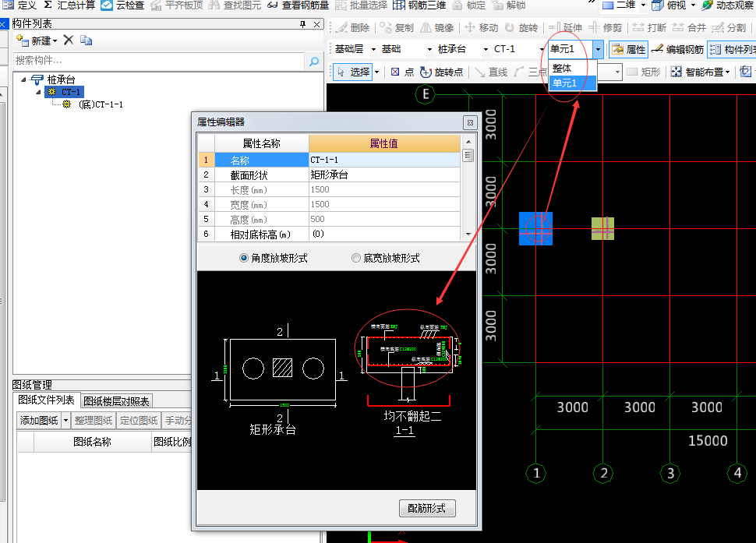Click green pile cap on axis 2
756x543 pixels.
click(x=602, y=228)
